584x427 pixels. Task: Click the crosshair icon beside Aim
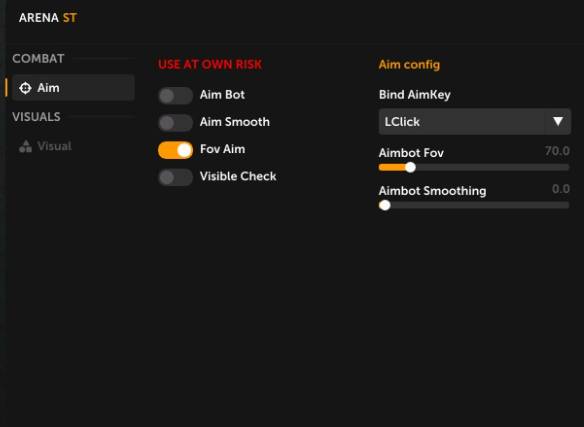coord(25,88)
